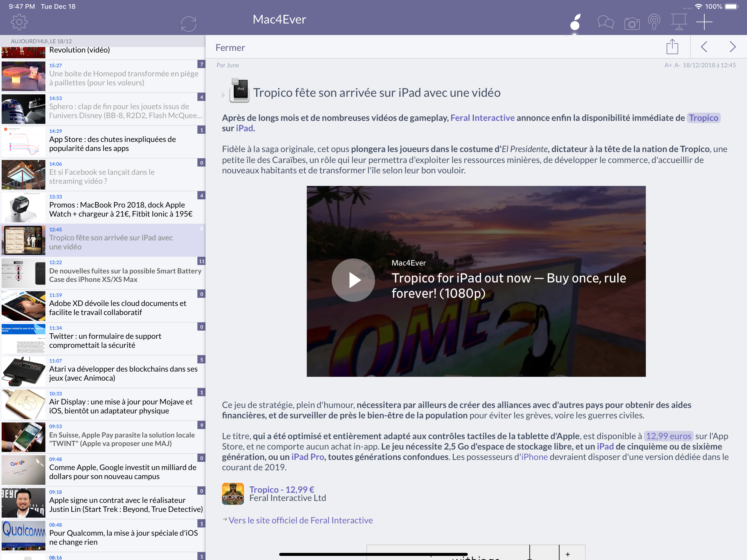
Task: Increase text size with A+ control
Action: click(668, 65)
